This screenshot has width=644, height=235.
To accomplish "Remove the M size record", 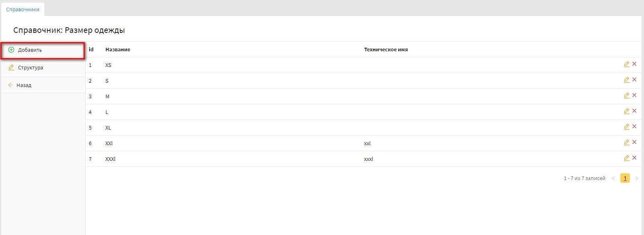I will 634,95.
